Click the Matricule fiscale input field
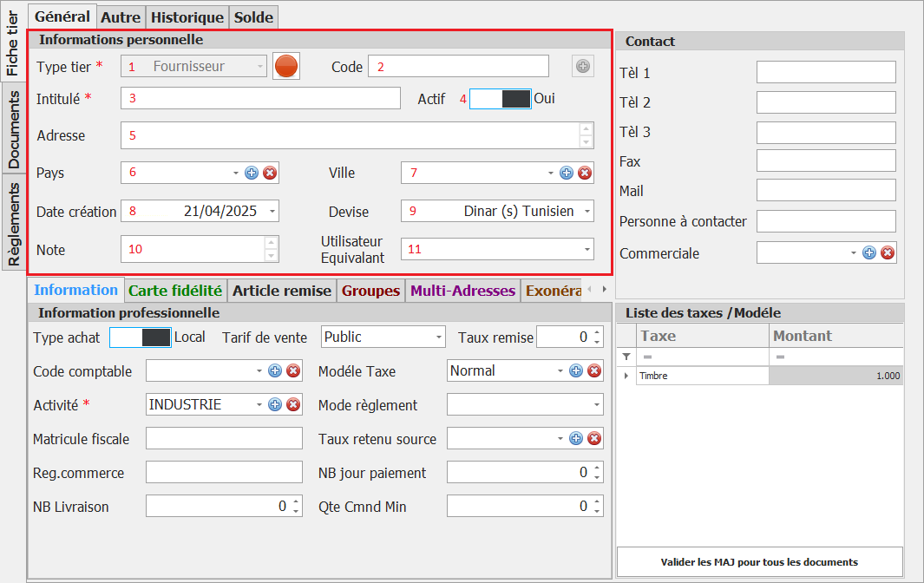This screenshot has height=583, width=924. click(224, 439)
